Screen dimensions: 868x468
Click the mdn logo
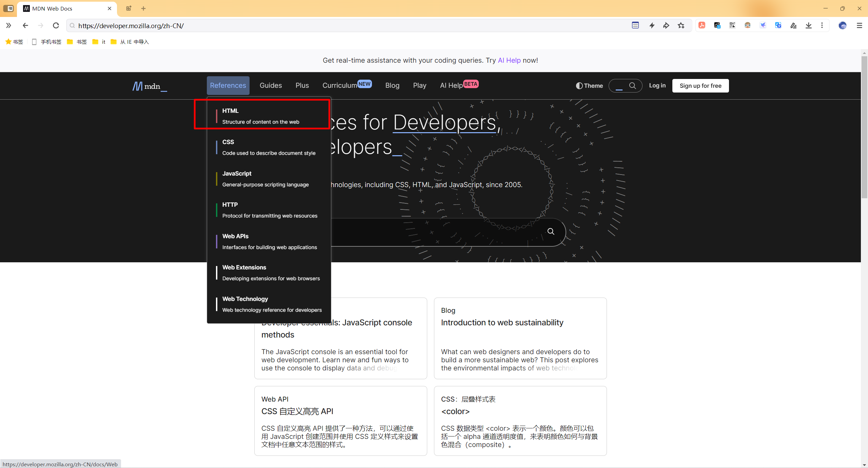pos(150,86)
